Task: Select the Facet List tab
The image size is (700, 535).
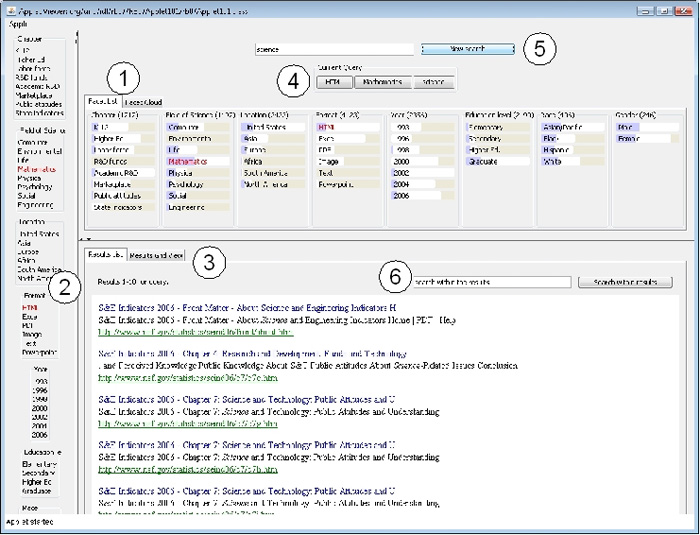Action: 103,102
